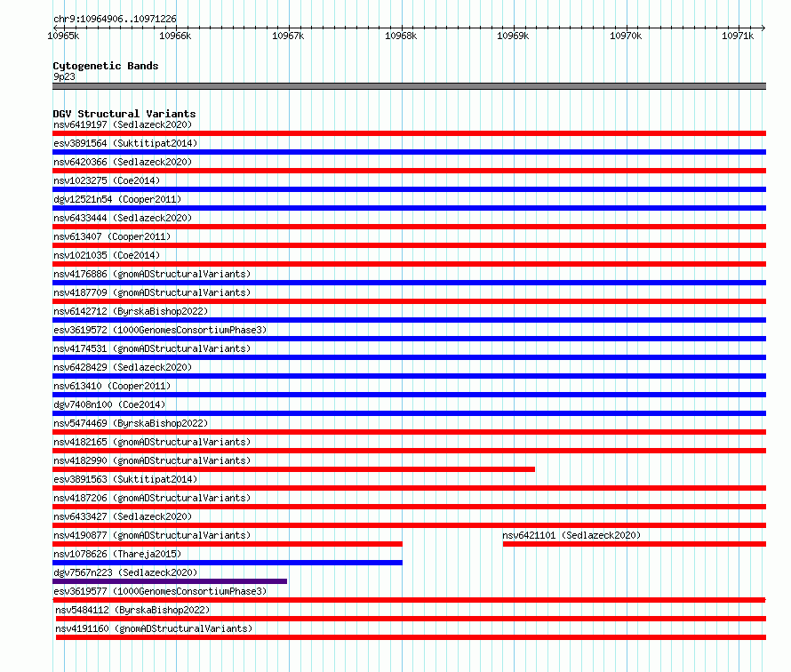The height and width of the screenshot is (672, 791).
Task: Select esv3891563 (Suktitipat2014) label
Action: click(125, 479)
